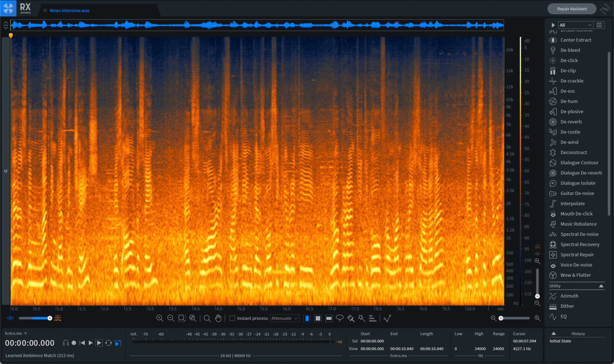Open the module list hamburger menu
The image size is (614, 364).
point(599,25)
